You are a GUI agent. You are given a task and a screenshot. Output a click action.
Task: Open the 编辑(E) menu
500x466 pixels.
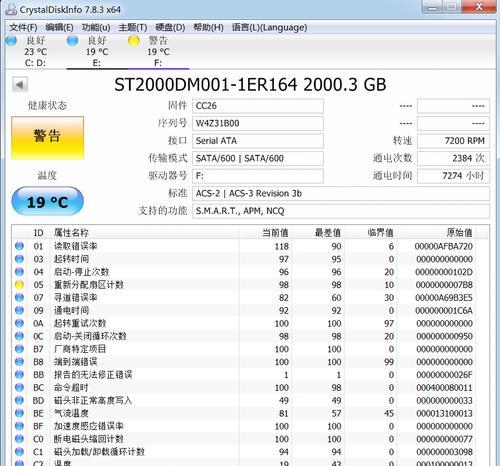click(59, 27)
